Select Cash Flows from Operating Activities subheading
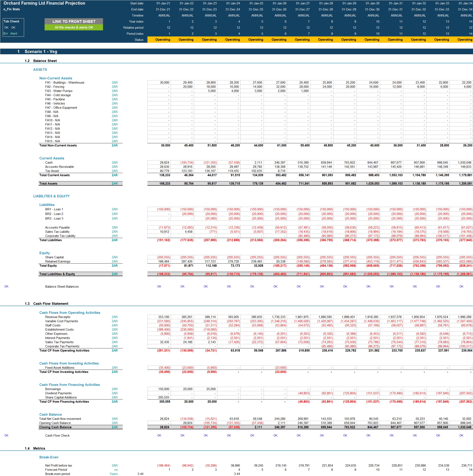Screen dimensions: 473x476 click(x=70, y=313)
